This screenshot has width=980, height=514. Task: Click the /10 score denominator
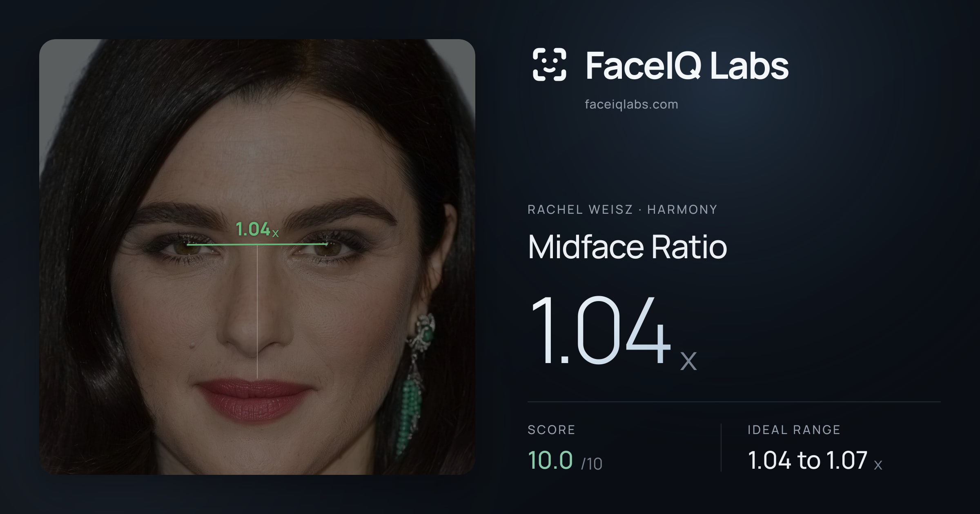click(x=592, y=464)
